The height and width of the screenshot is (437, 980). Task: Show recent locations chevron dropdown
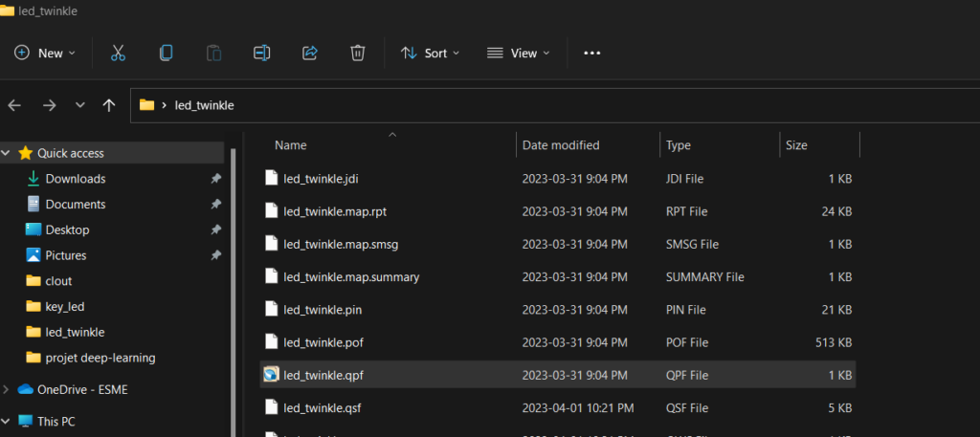[x=80, y=105]
